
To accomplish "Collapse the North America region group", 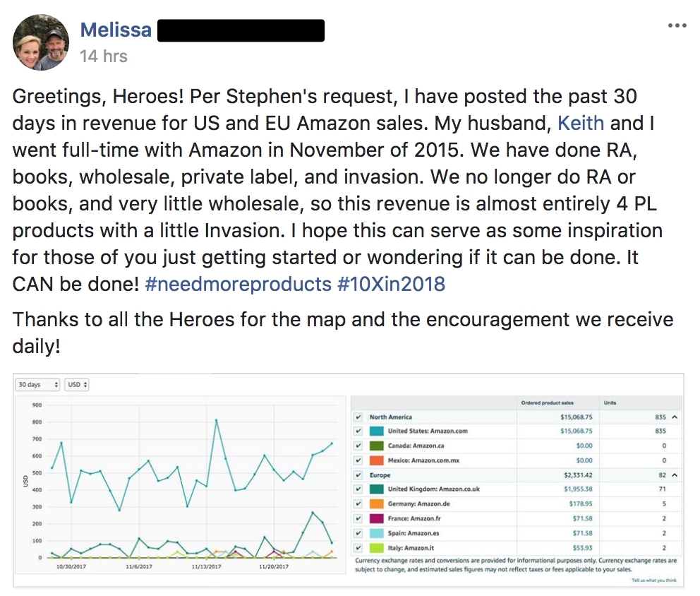I will coord(675,417).
